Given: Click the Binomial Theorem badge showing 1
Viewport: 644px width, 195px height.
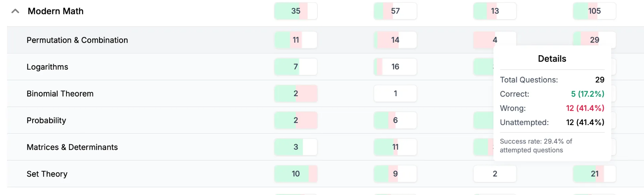Looking at the screenshot, I should click(x=395, y=93).
